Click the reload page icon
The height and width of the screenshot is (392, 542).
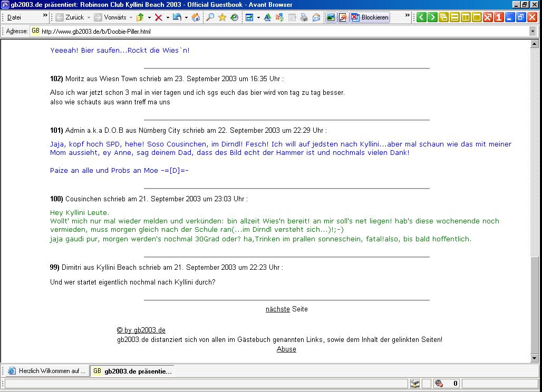click(x=177, y=17)
